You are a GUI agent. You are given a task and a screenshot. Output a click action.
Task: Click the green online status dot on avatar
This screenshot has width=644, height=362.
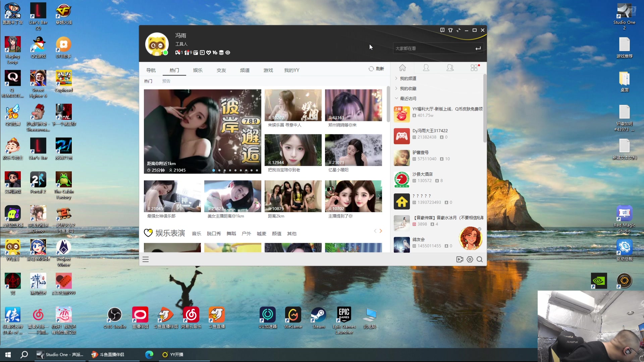(165, 53)
